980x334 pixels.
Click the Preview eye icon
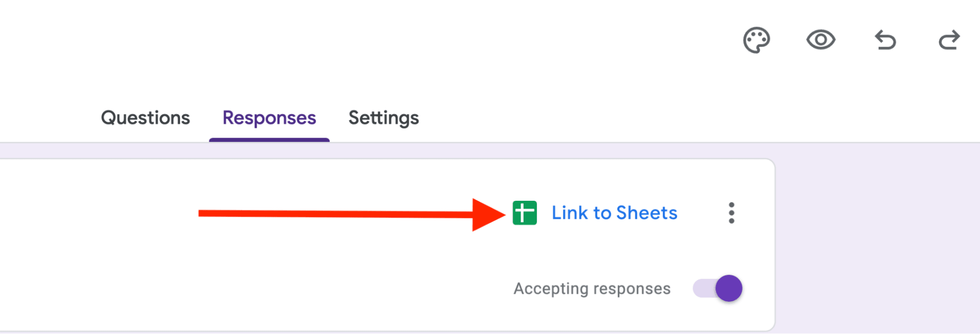tap(821, 40)
